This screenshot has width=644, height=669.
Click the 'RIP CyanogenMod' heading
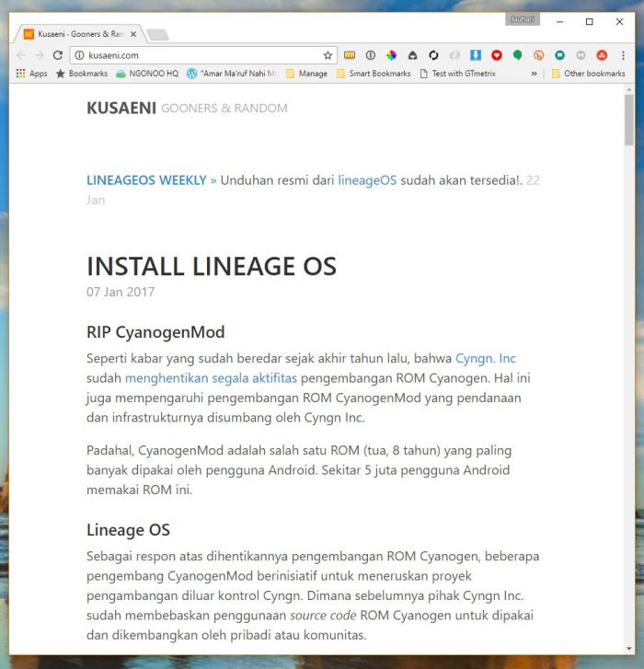[x=155, y=332]
